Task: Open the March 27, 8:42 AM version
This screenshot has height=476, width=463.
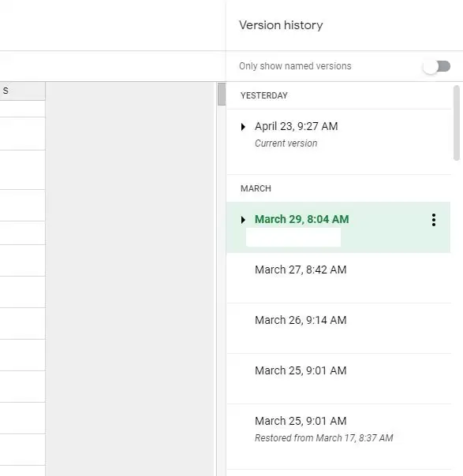Action: (x=338, y=277)
